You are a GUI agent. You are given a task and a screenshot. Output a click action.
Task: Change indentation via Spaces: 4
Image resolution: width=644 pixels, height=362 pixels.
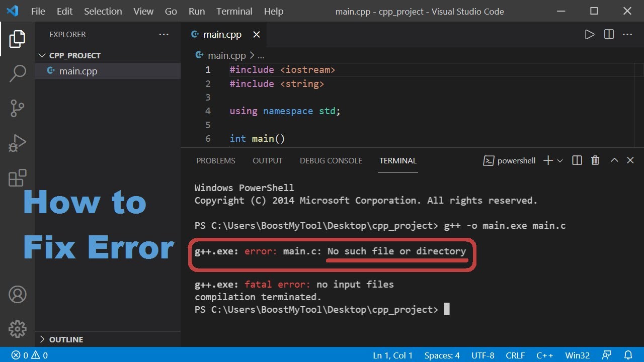(442, 355)
